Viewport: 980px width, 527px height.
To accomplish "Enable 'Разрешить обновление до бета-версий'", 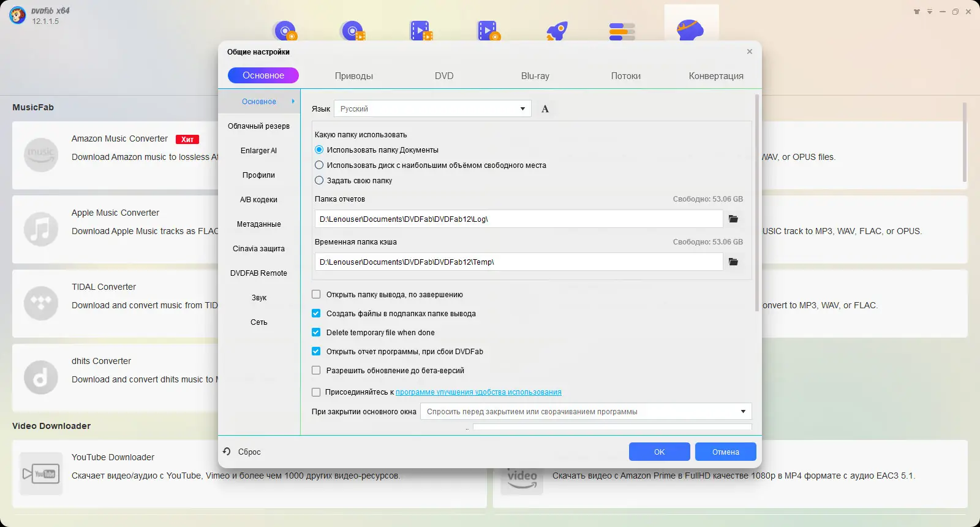I will 316,370.
